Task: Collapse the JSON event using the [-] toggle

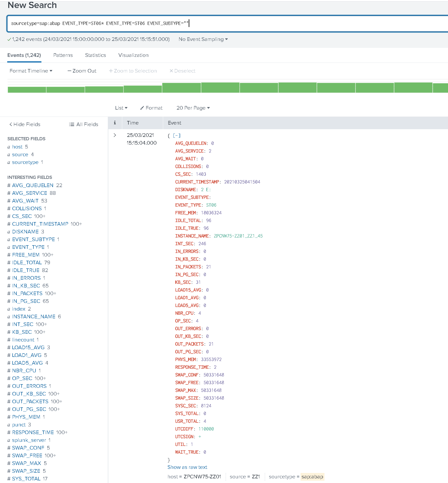Action: coord(177,135)
